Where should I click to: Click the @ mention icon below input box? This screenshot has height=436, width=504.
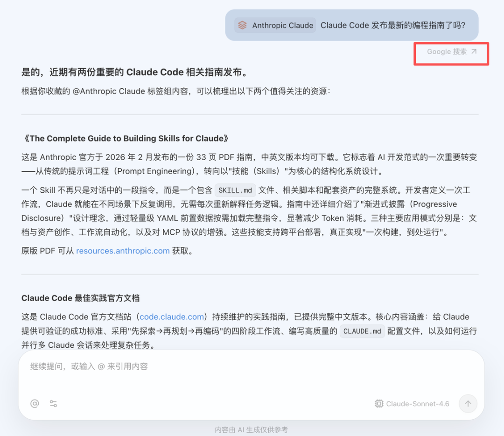pyautogui.click(x=35, y=403)
